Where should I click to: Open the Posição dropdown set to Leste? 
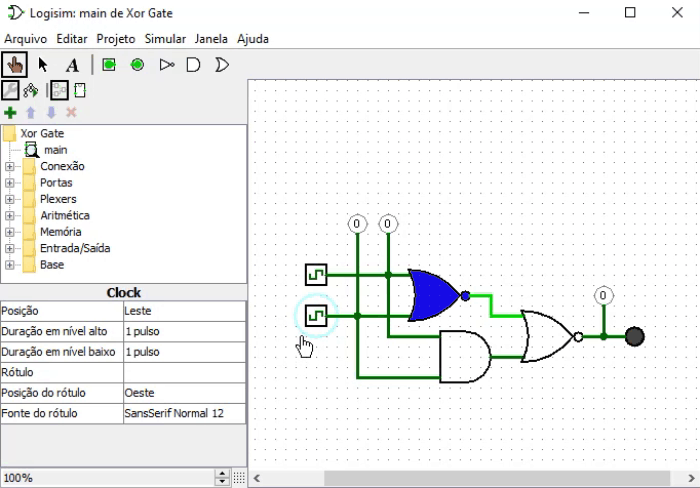[184, 311]
